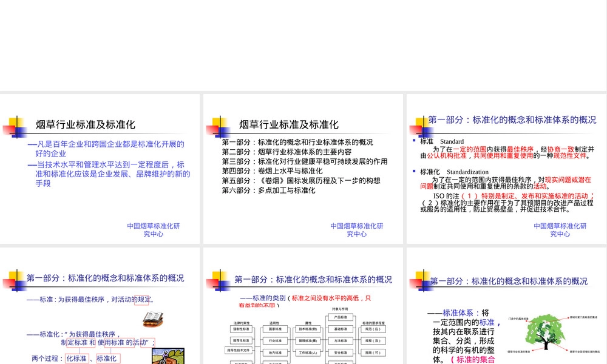Open the slide defining 标准 Standard

point(506,169)
